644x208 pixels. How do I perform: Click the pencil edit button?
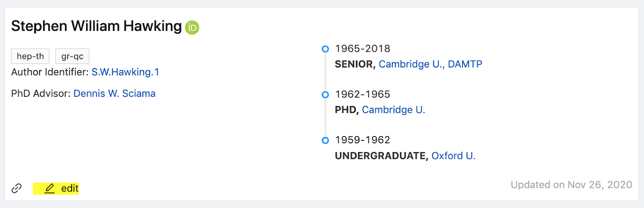(x=56, y=188)
